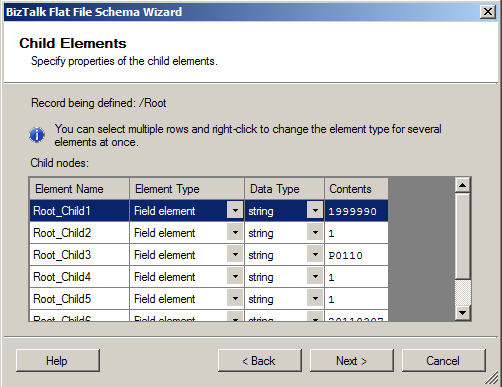Image resolution: width=502 pixels, height=387 pixels.
Task: Open Data Type dropdown for Root_Child4
Action: (x=315, y=277)
